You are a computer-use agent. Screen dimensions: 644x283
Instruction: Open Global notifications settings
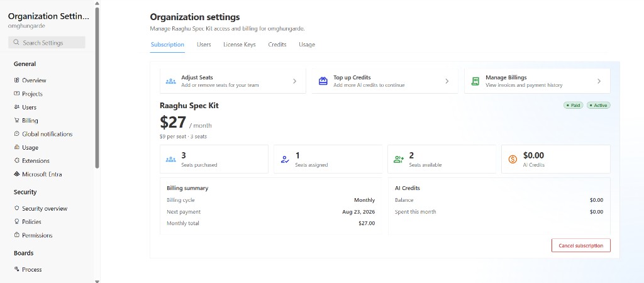[47, 134]
